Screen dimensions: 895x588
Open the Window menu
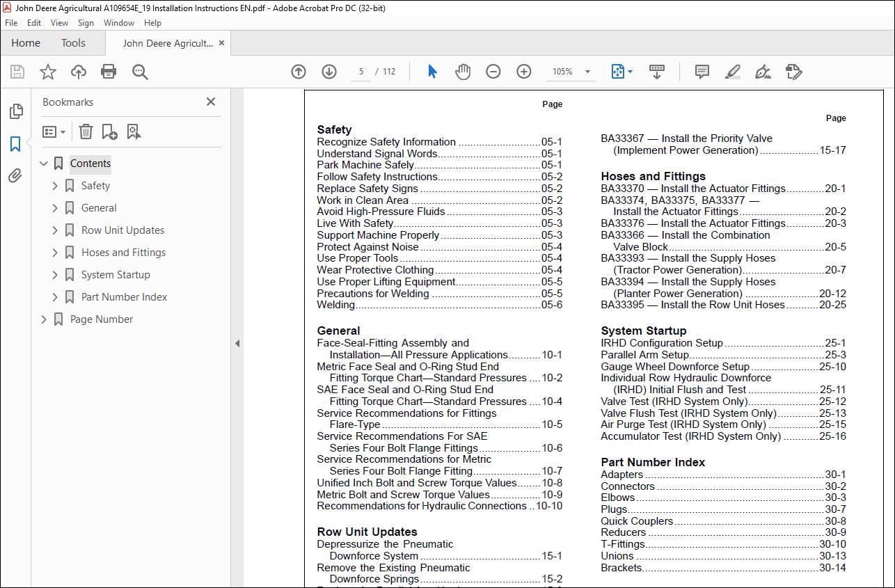[x=119, y=23]
